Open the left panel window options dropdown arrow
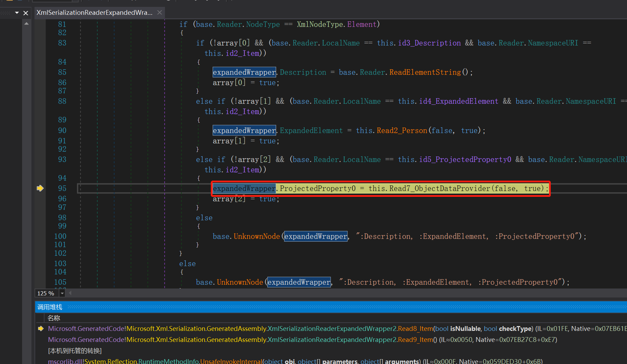Viewport: 627px width, 364px height. 17,13
